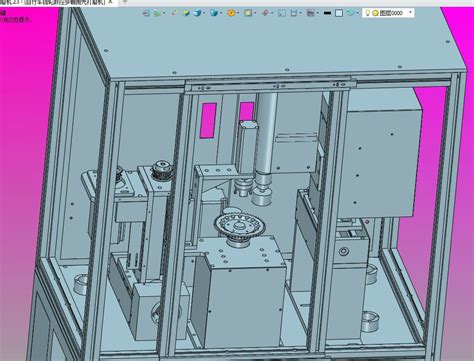
Task: Add a new tab with plus button
Action: [125, 2]
